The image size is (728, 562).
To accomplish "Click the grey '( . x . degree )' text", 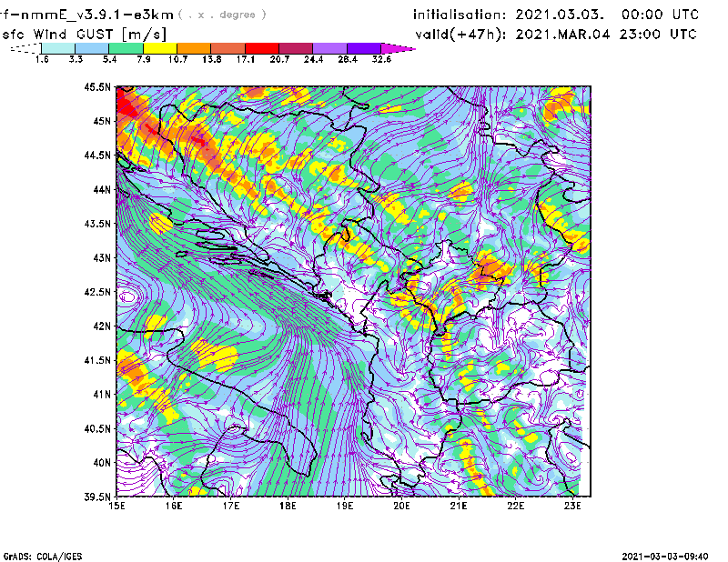I will 222,15.
